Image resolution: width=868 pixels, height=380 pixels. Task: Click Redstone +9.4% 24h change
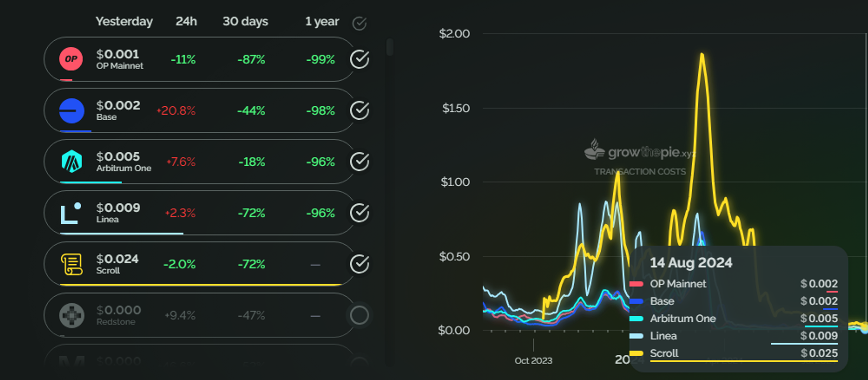click(x=180, y=315)
